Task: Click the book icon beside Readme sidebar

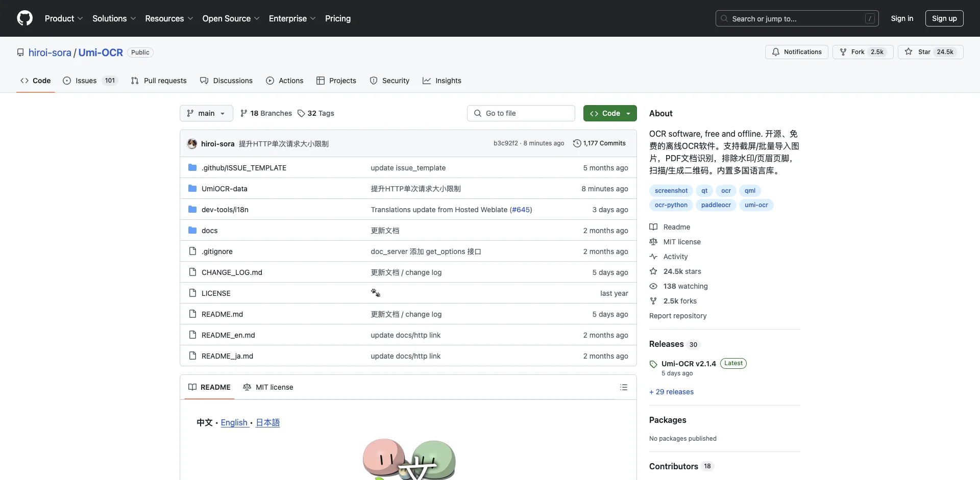Action: [x=653, y=227]
